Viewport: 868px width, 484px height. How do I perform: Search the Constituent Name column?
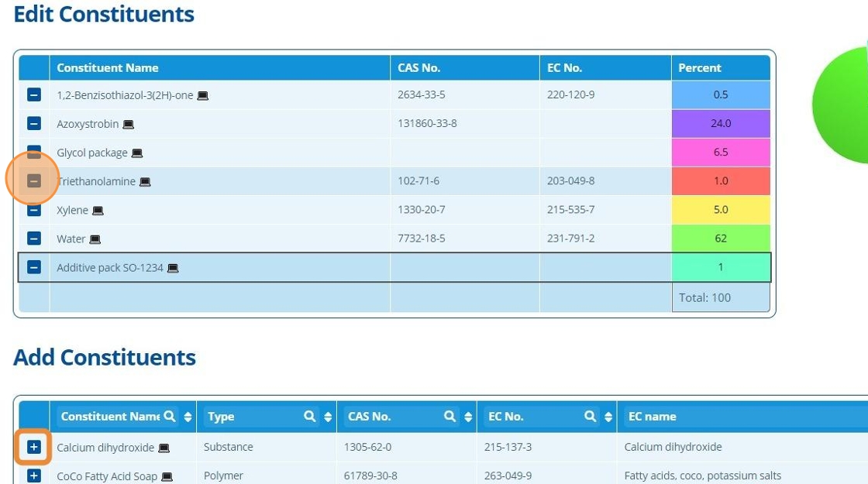click(170, 417)
